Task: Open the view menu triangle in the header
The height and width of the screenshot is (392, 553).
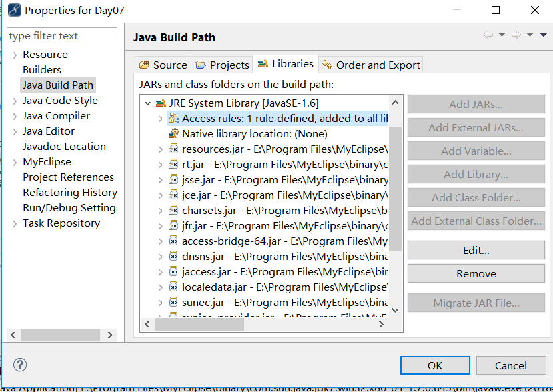Action: pos(544,35)
